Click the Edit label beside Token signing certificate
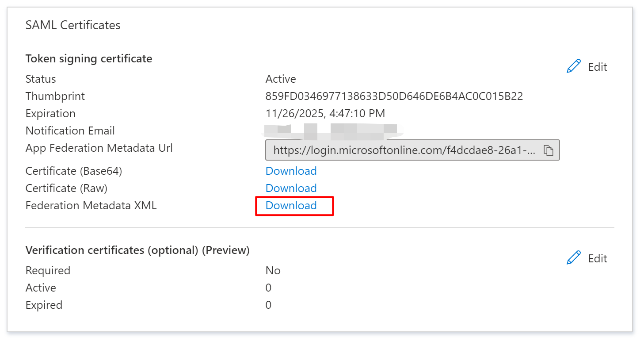Viewport: 644px width, 338px height. [597, 67]
